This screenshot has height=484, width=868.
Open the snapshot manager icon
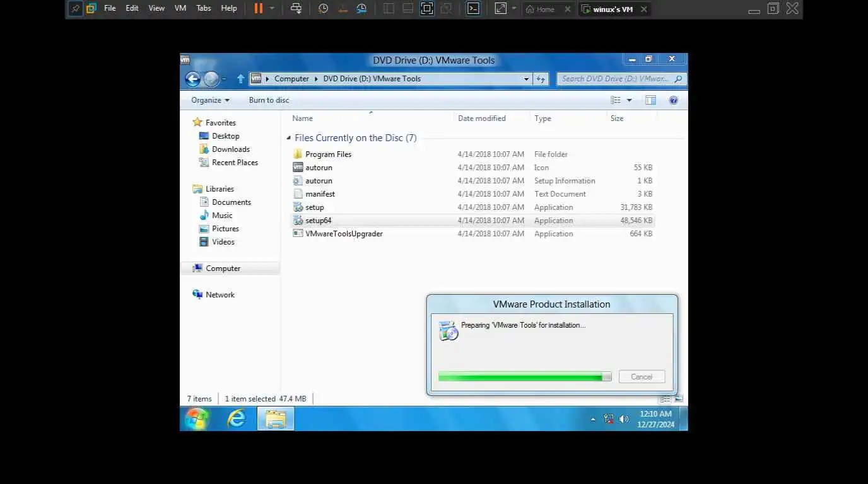point(361,9)
